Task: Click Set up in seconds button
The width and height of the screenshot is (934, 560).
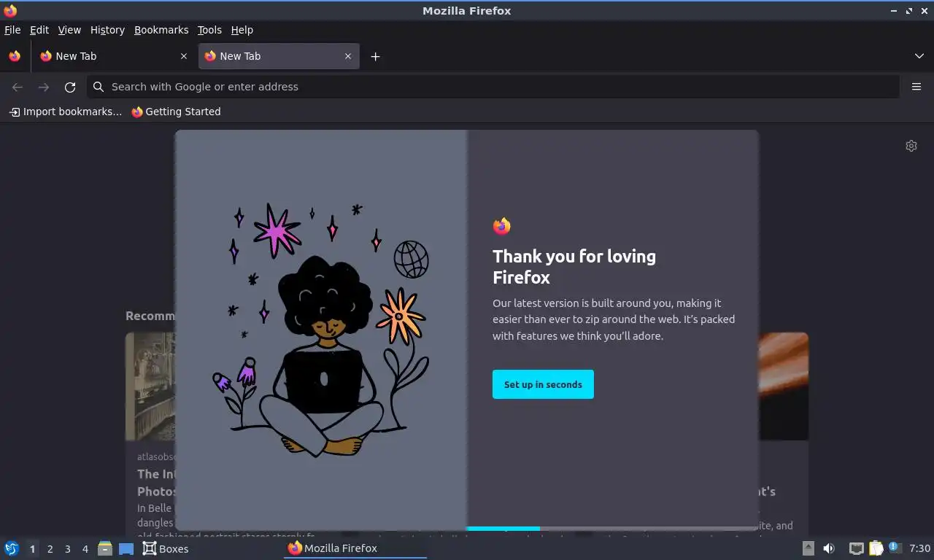Action: [543, 384]
